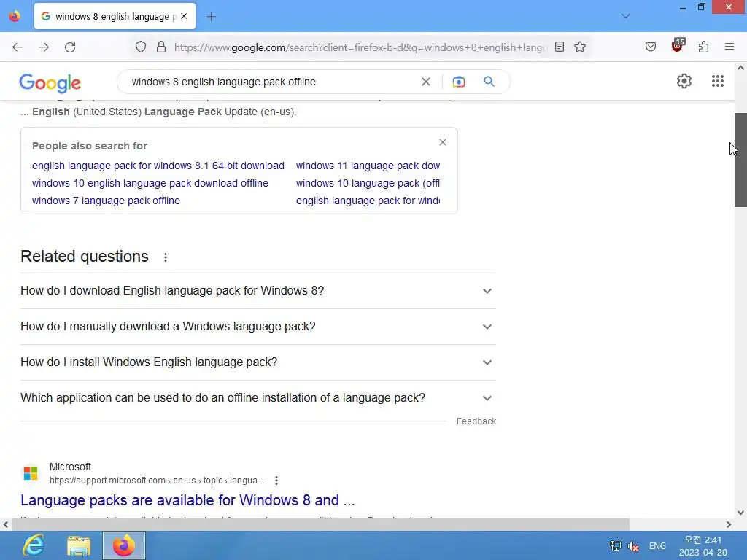This screenshot has width=747, height=560.
Task: Open the Firefox extensions puzzle icon
Action: pyautogui.click(x=704, y=47)
